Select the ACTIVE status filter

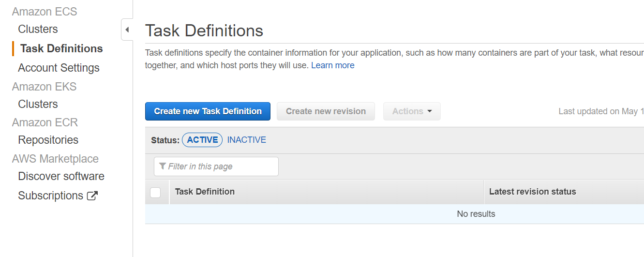[x=202, y=140]
